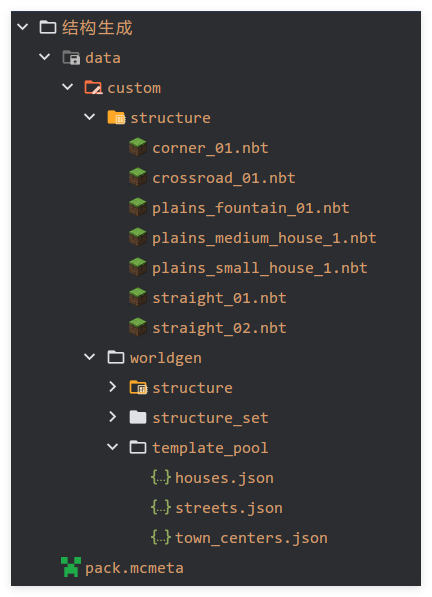Click the grass block icon next to crossroad_01.nbt

137,177
